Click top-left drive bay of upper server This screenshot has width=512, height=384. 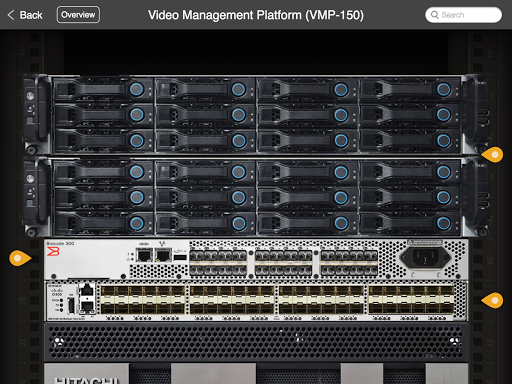(103, 89)
